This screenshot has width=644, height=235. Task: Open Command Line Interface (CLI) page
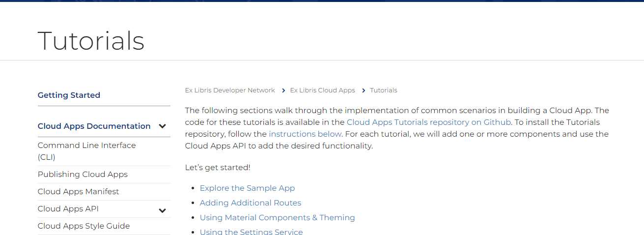click(x=86, y=151)
